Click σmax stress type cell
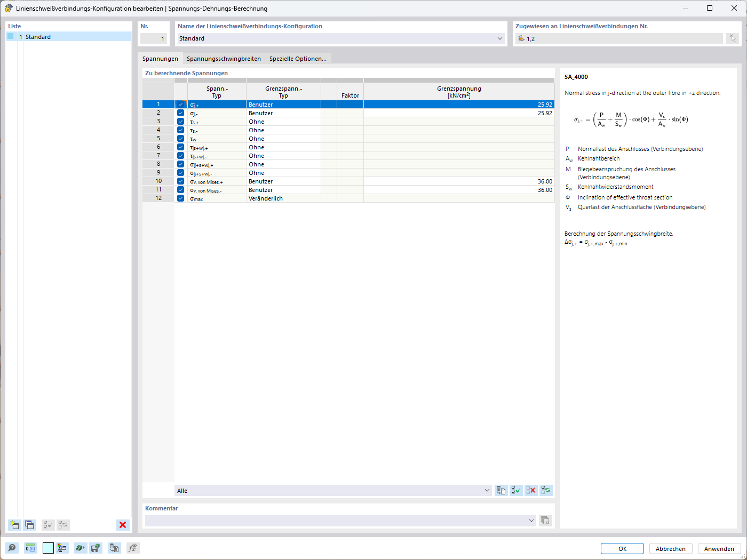This screenshot has height=560, width=747. [217, 198]
